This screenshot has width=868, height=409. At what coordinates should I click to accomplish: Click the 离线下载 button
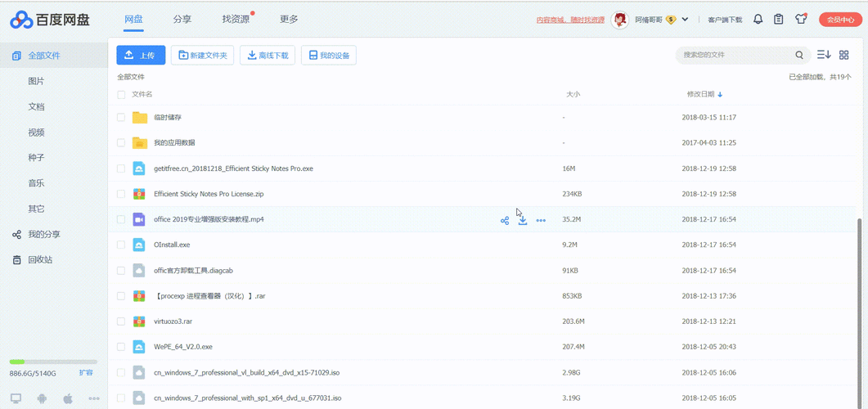pos(268,56)
